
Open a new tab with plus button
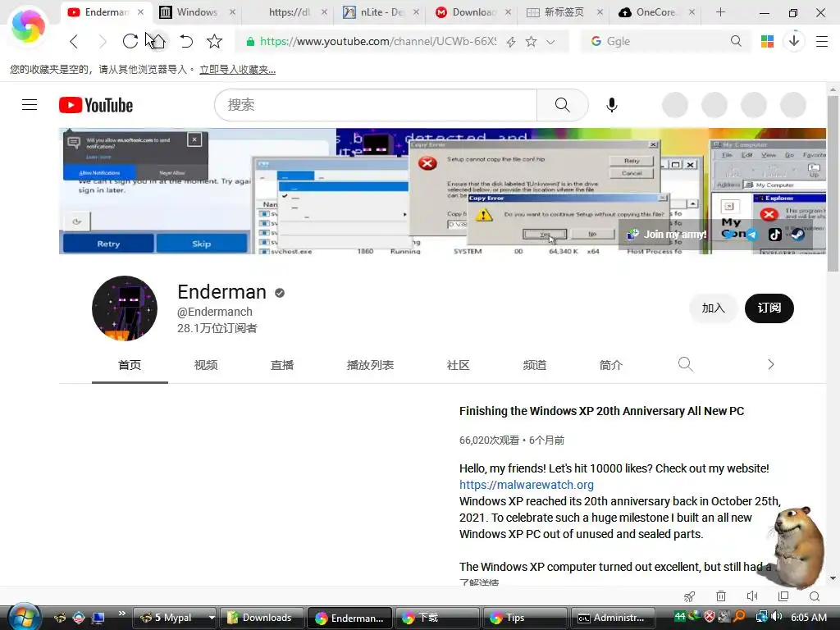tap(720, 11)
